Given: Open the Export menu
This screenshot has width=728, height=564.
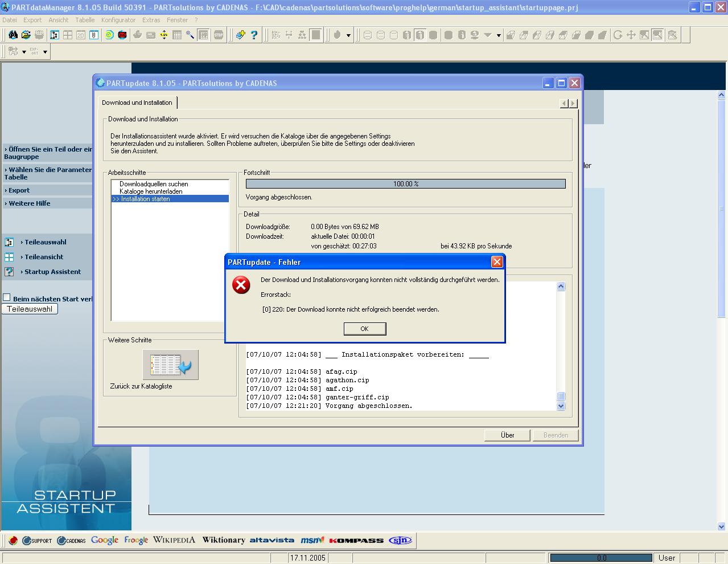Looking at the screenshot, I should tap(32, 20).
